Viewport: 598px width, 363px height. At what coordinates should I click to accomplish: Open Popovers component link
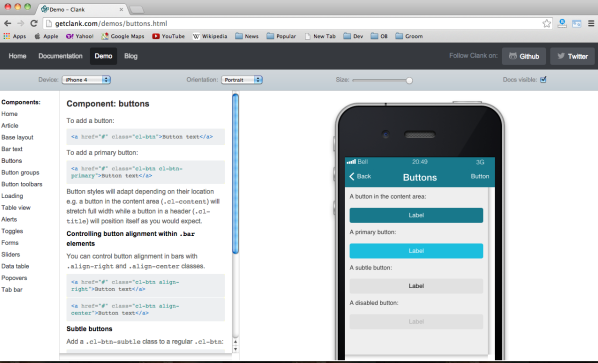pos(14,278)
